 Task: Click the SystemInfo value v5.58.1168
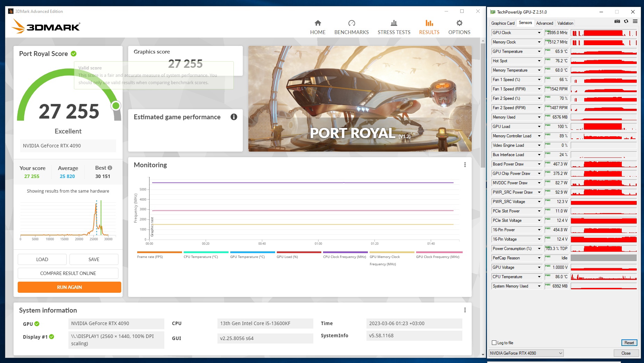coord(414,336)
